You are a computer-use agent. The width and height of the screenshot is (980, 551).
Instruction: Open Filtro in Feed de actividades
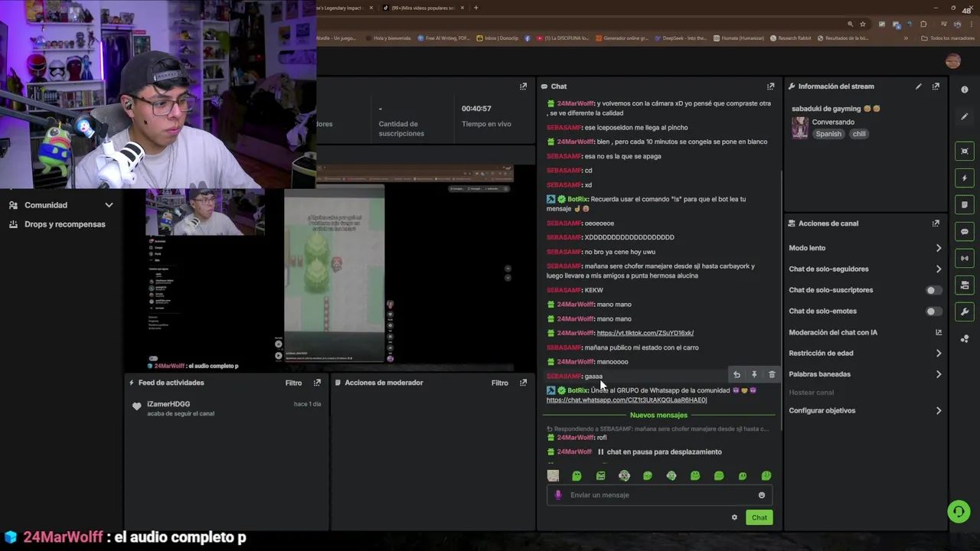(x=293, y=383)
